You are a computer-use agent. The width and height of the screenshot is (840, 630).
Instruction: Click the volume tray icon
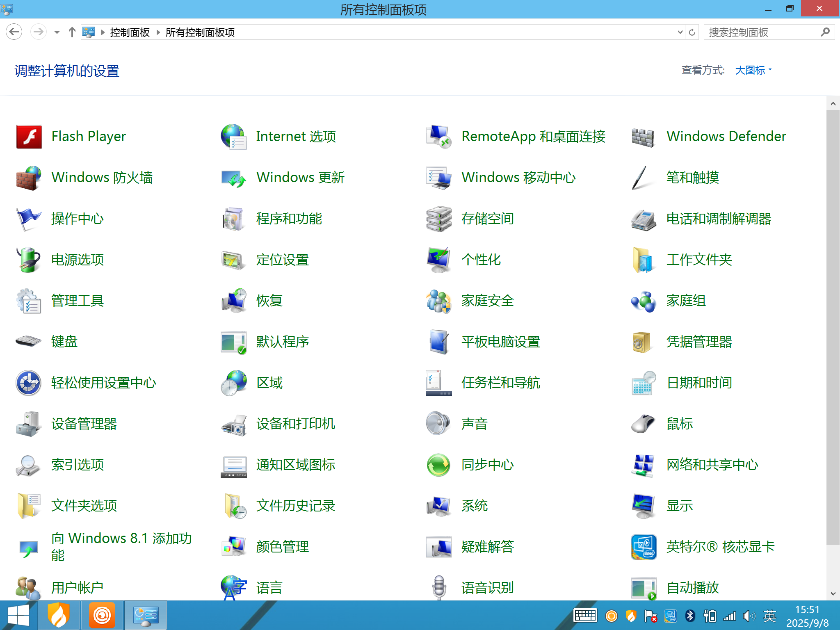coord(749,616)
